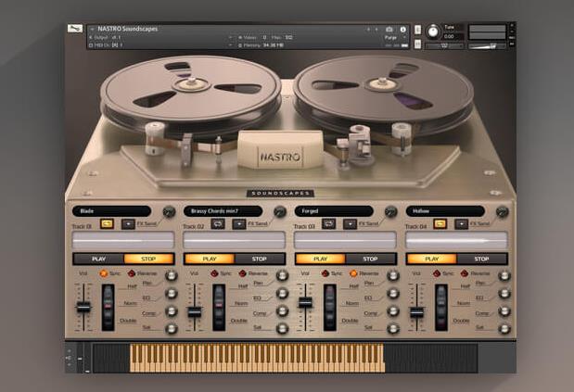Click the FX Send knob on Track 02

pos(279,212)
